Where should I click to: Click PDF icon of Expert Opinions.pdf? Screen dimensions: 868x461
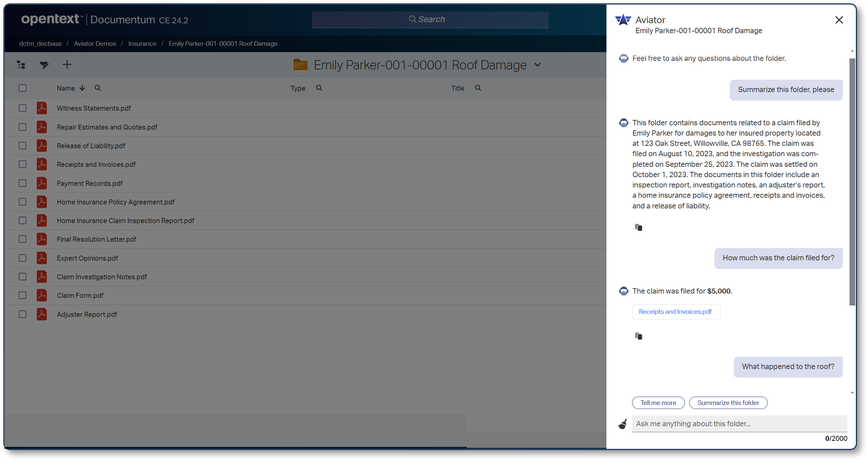[x=42, y=258]
